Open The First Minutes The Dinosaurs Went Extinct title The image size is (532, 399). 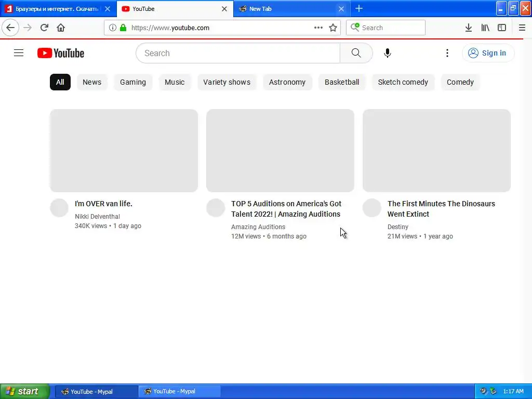click(x=441, y=209)
